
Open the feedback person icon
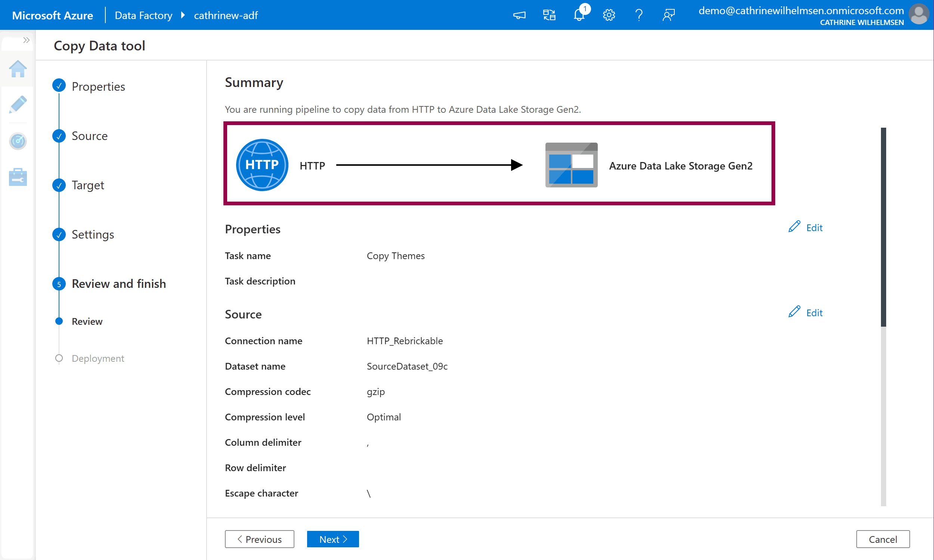[x=668, y=15]
